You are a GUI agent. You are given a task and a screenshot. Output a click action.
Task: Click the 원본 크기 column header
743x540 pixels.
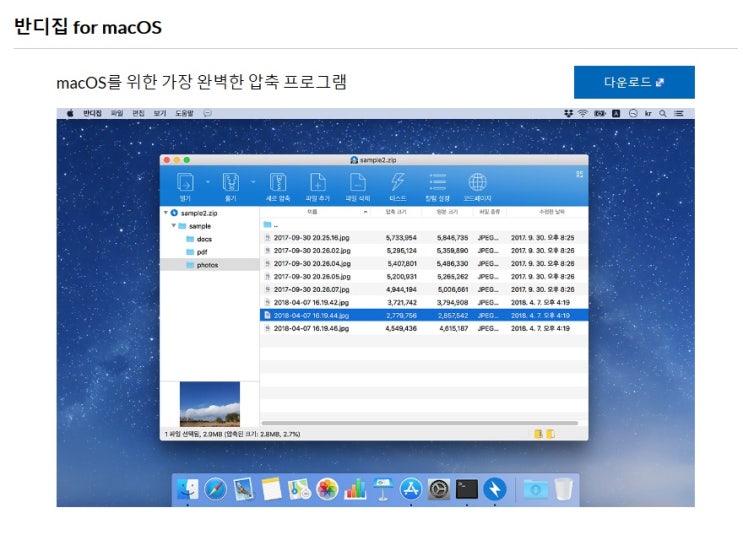(447, 212)
